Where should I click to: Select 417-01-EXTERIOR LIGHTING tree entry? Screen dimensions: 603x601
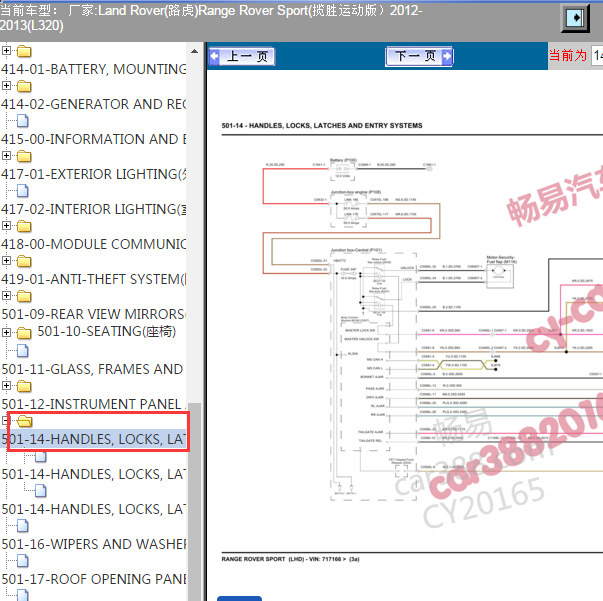pyautogui.click(x=93, y=174)
